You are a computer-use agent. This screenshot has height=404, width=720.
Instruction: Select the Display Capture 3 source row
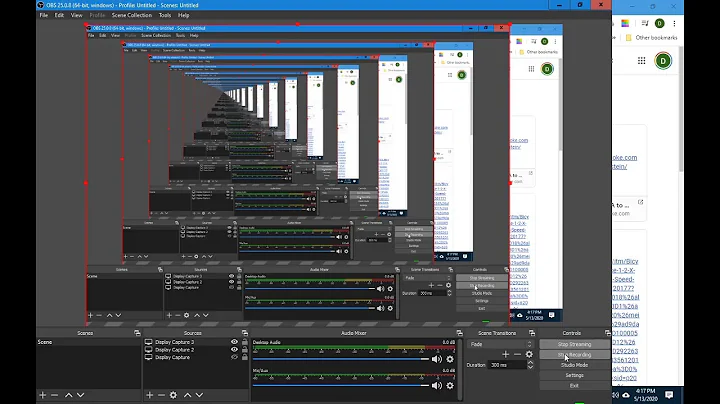(x=196, y=342)
